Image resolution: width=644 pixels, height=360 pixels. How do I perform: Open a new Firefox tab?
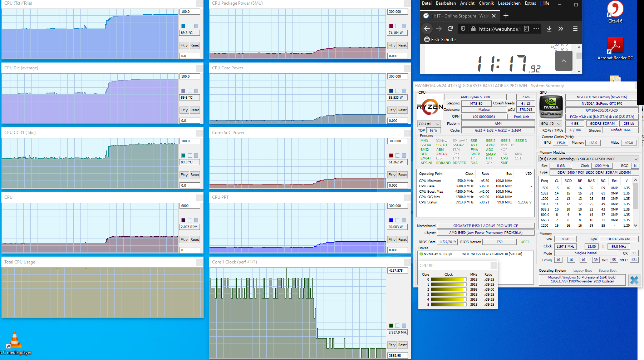point(506,16)
